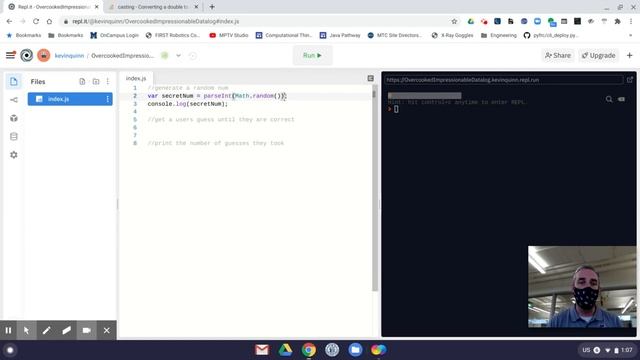The width and height of the screenshot is (640, 360).
Task: Select the recorder cursor tool
Action: click(27, 330)
